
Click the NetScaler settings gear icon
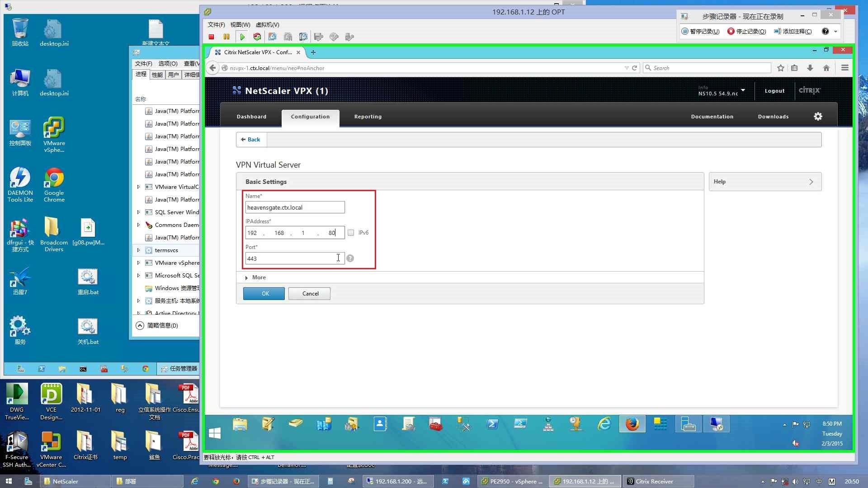click(x=818, y=117)
